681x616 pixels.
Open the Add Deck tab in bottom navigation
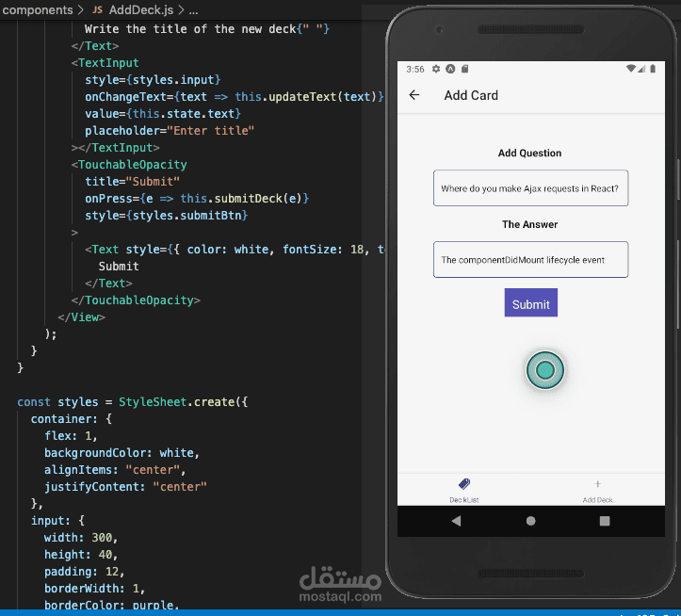[x=597, y=490]
